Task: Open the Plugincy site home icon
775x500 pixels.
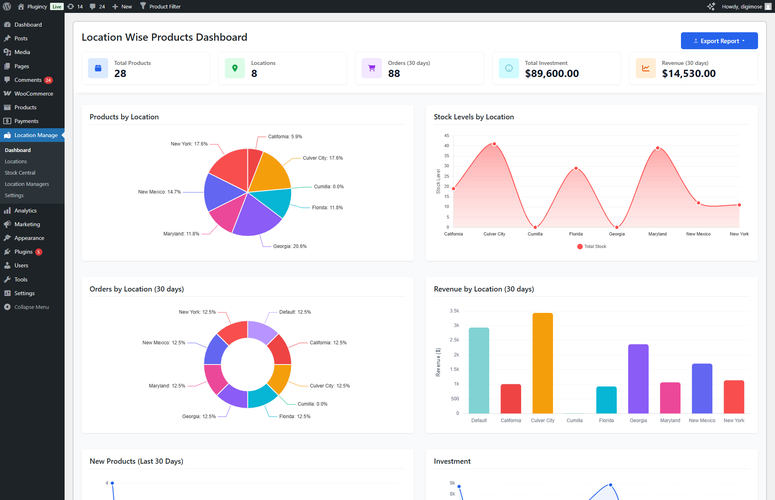Action: click(21, 6)
